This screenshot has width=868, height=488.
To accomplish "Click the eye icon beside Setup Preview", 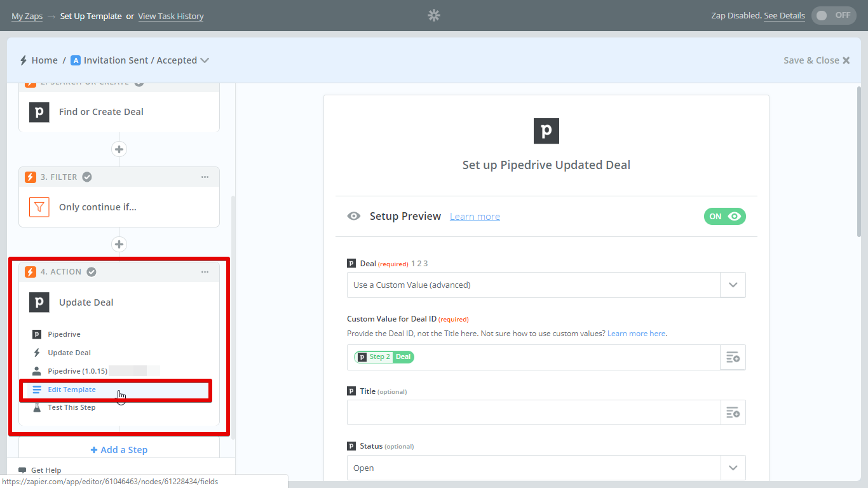I will point(354,216).
